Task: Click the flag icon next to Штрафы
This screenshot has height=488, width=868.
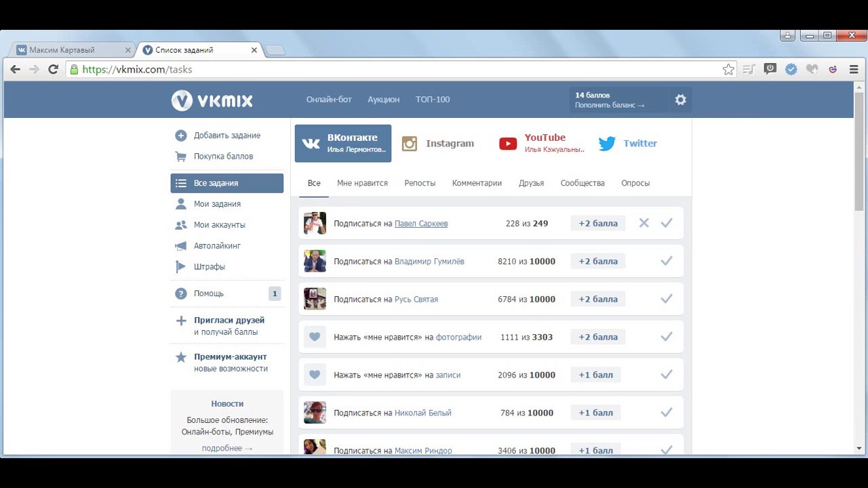Action: [181, 267]
